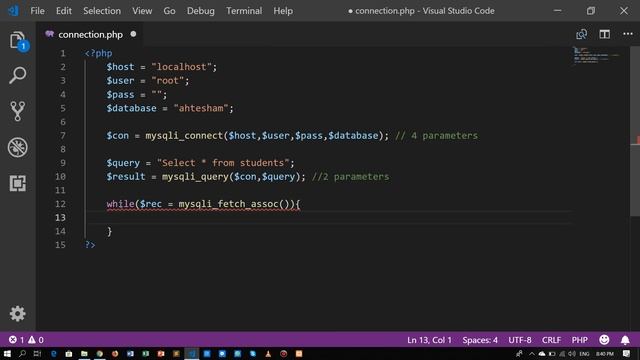Click mysqli_fetch_assoc on line 12

[x=228, y=204]
